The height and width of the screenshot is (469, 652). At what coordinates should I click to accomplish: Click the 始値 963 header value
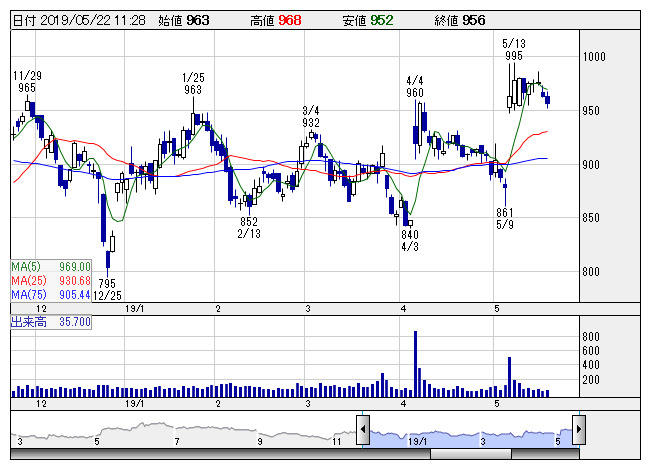[x=184, y=20]
